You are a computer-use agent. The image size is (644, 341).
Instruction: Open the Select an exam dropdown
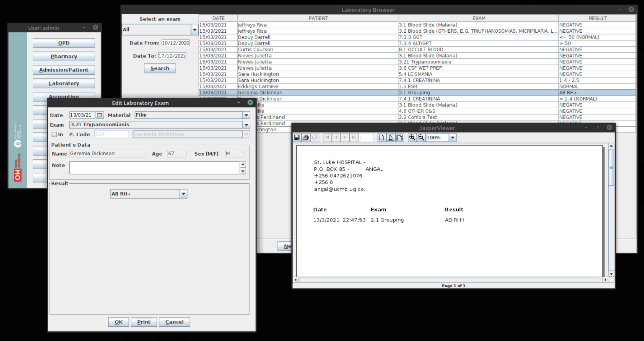click(195, 29)
